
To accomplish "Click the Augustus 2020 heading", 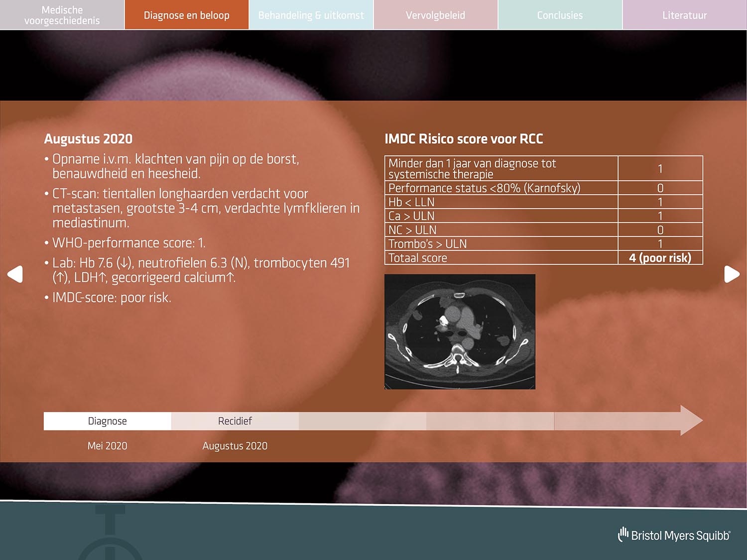I will [88, 139].
